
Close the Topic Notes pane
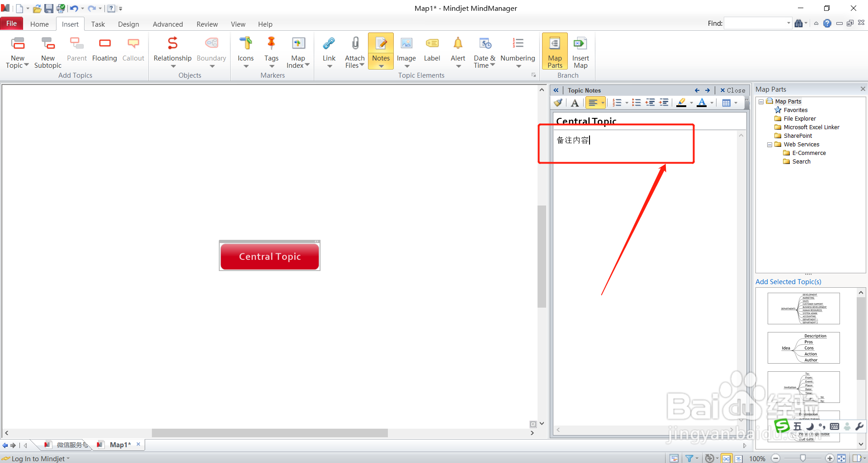(732, 90)
